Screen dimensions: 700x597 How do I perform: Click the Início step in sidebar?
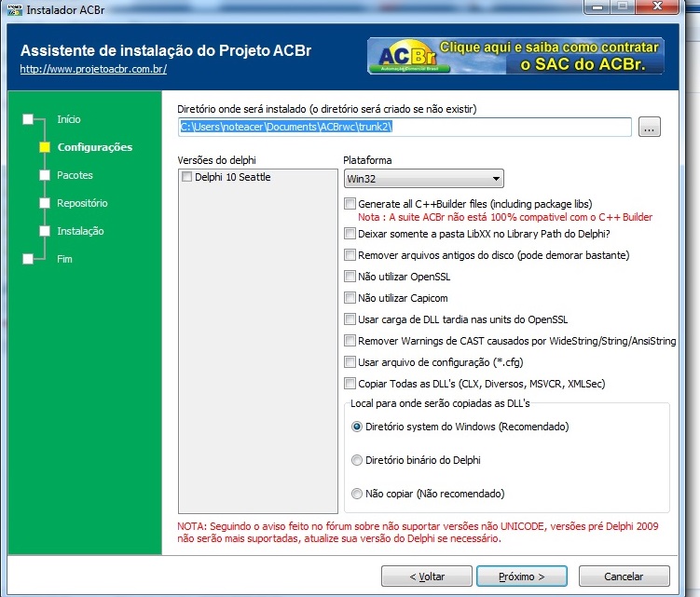point(69,119)
